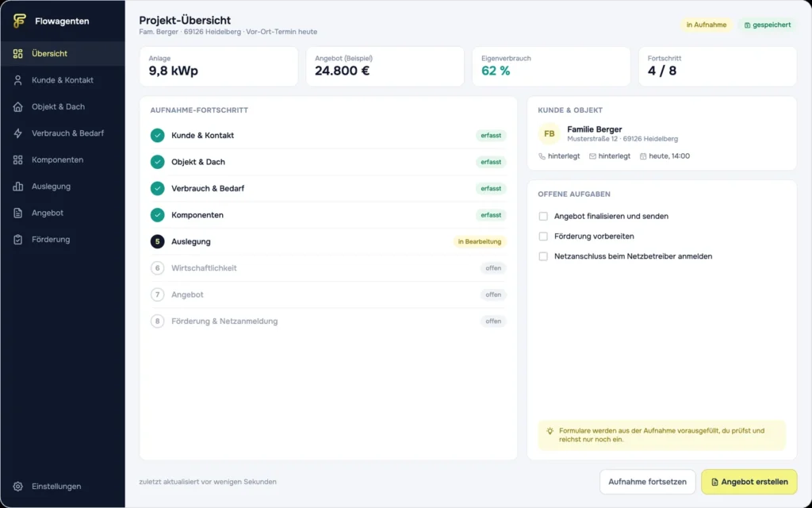Screen dimensions: 812x508
Task: Click the gear icon for Einstellungen
Action: pos(18,487)
